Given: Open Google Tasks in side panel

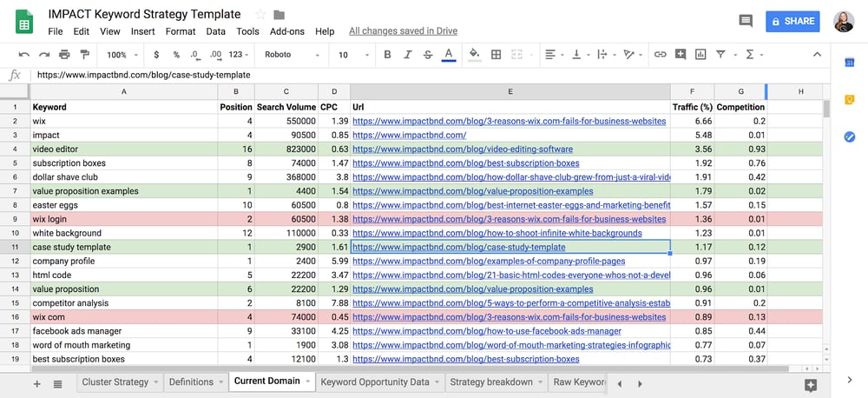Looking at the screenshot, I should (x=850, y=137).
